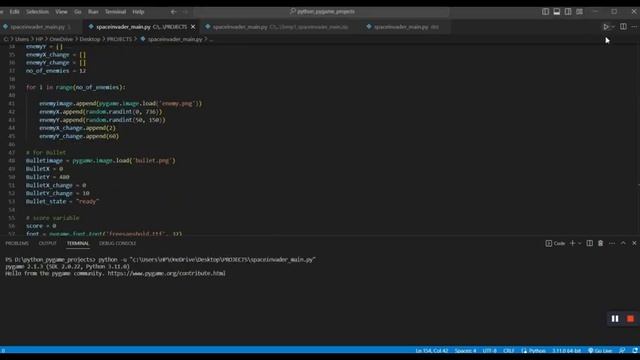Click the PROJECTS breadcrumb segment
Screen dimensions: 640x360
tap(119, 39)
